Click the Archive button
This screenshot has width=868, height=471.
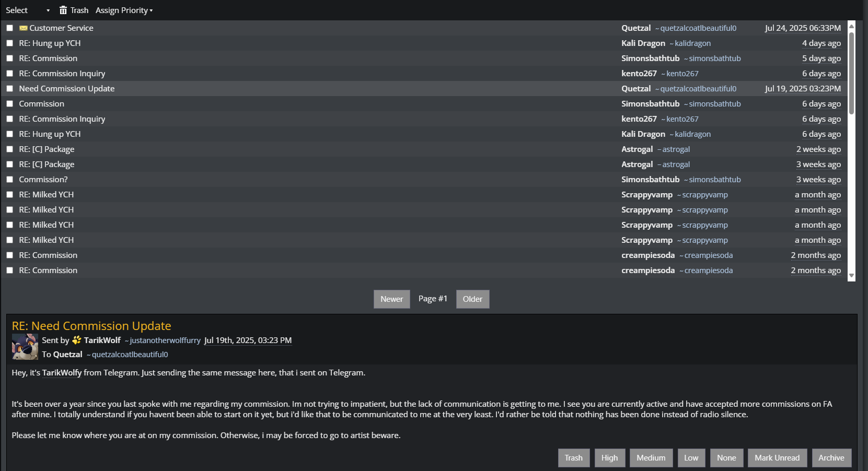click(831, 458)
